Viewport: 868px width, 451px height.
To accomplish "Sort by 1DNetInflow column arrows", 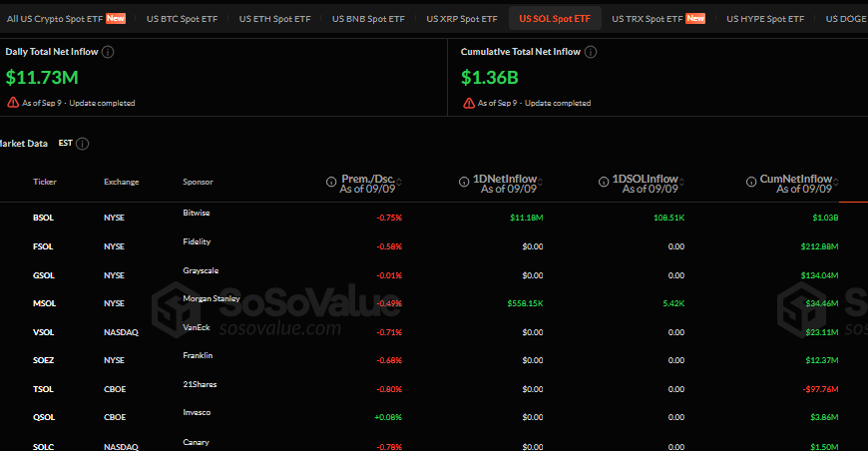I will pos(541,182).
